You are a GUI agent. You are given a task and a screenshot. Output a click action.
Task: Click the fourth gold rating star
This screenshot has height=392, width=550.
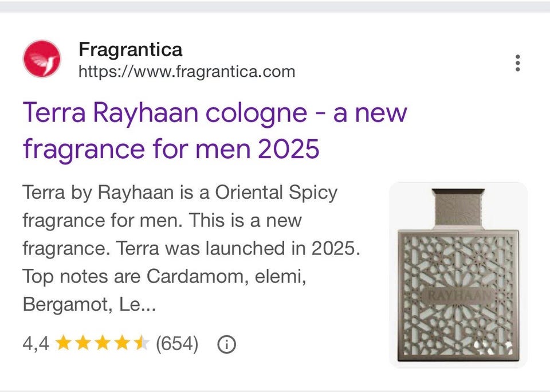pos(122,343)
